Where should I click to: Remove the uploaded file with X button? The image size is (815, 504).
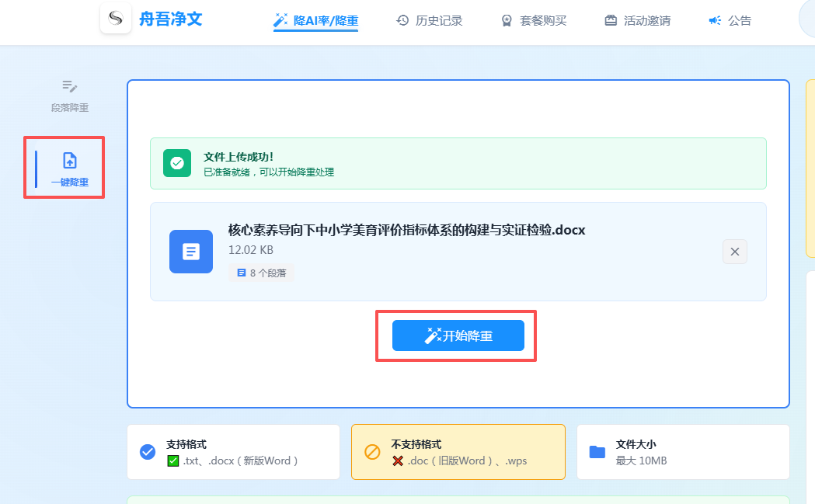[735, 252]
